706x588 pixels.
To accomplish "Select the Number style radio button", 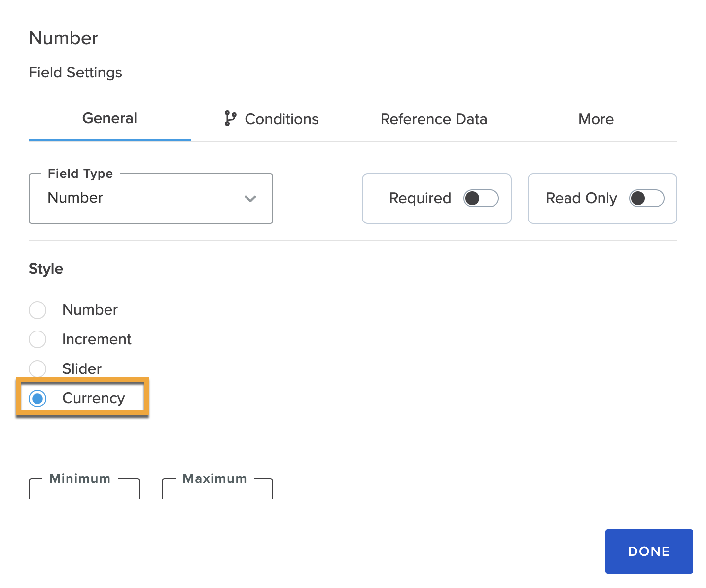I will click(x=37, y=310).
